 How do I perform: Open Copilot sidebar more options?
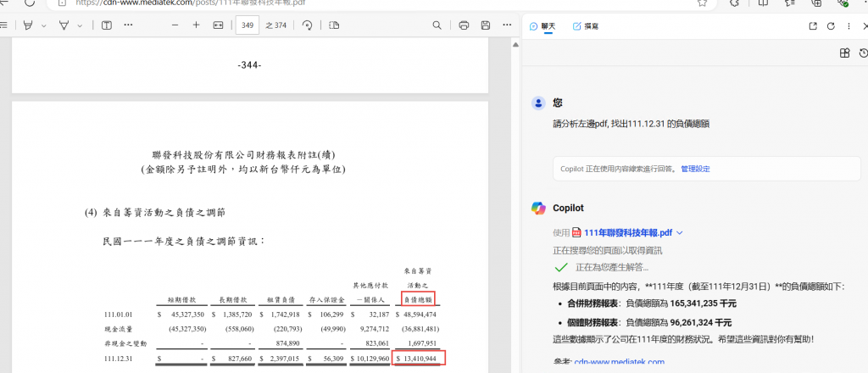[x=849, y=26]
